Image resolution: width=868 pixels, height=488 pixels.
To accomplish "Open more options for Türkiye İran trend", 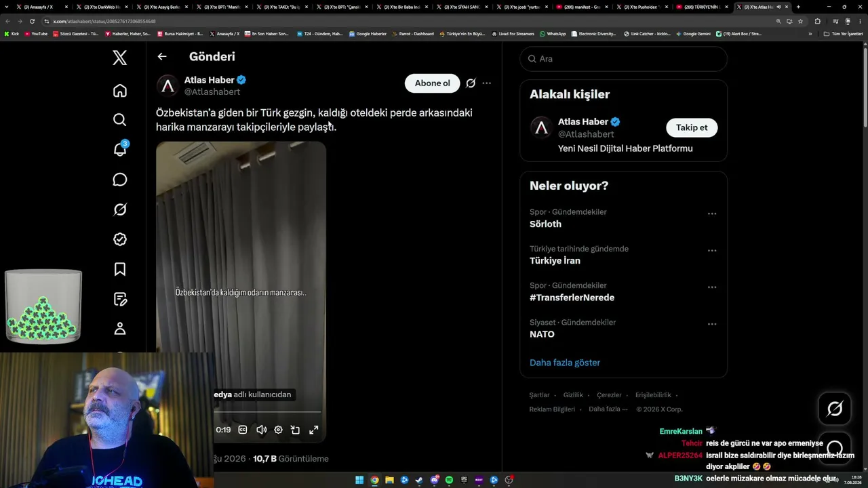I will coord(712,250).
